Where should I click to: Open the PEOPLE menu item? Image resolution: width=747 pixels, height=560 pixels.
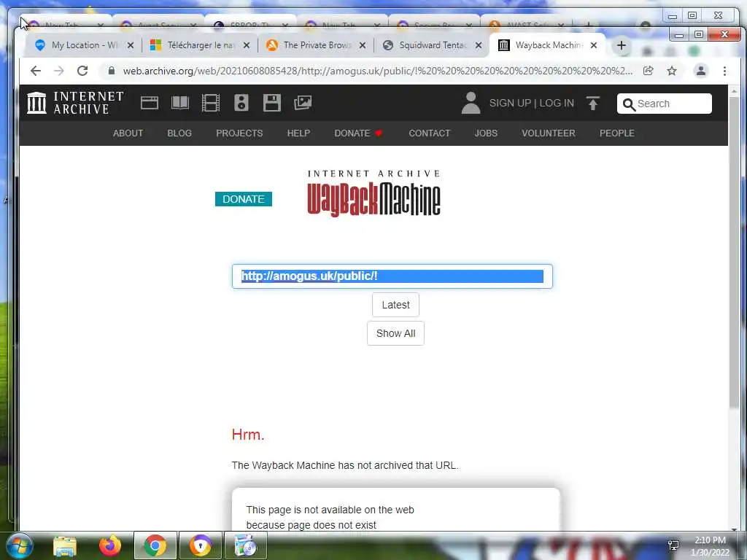click(617, 133)
